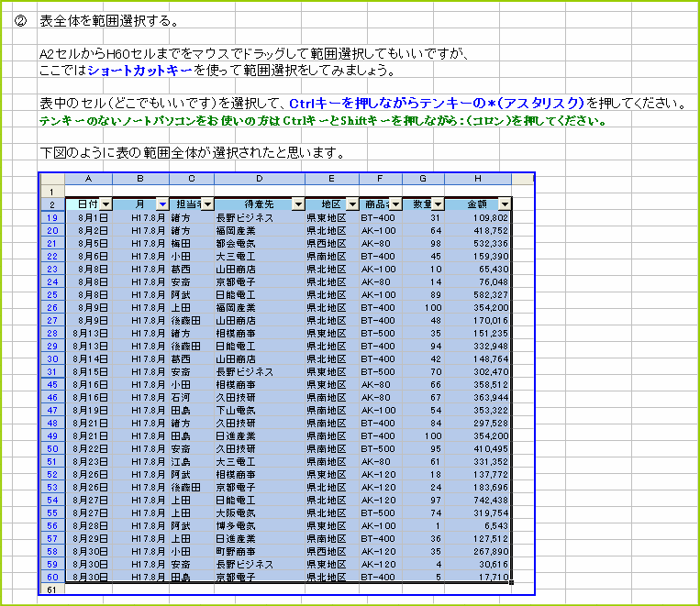This screenshot has height=606, width=700.
Task: Open the 金額 filter dropdown arrow
Action: (505, 204)
